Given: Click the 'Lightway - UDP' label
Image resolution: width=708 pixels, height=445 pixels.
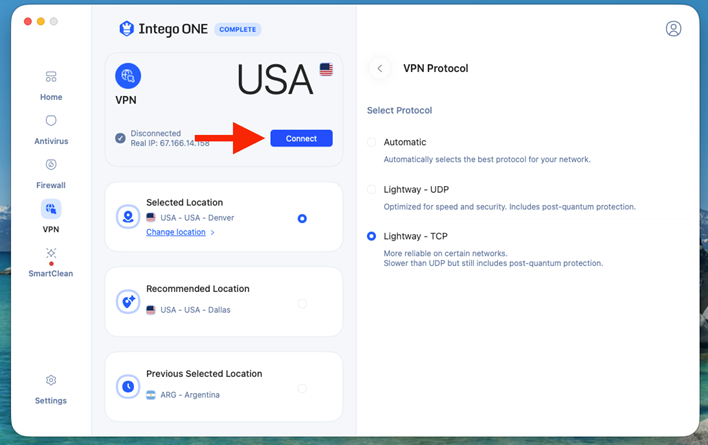Looking at the screenshot, I should pos(416,190).
